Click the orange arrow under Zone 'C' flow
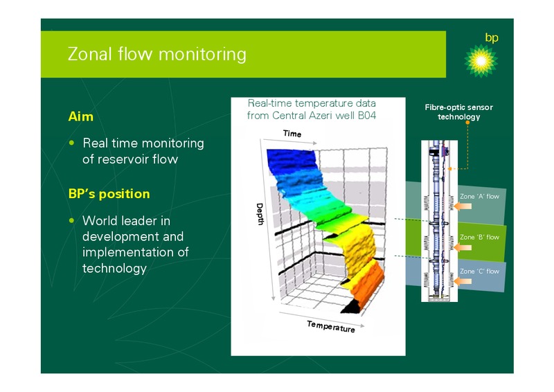This screenshot has height=392, width=554. point(463,281)
